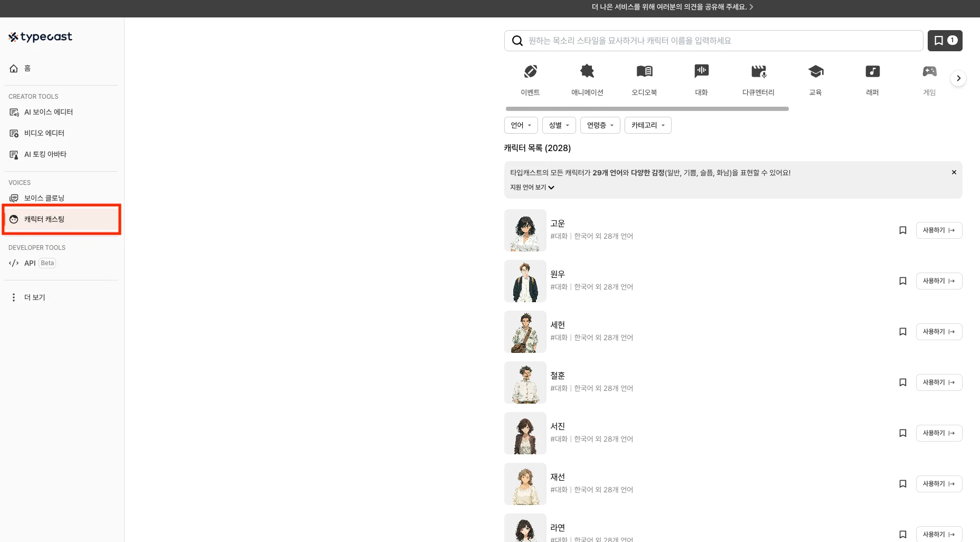Open the 연령층 filter dropdown
980x542 pixels.
pos(600,125)
